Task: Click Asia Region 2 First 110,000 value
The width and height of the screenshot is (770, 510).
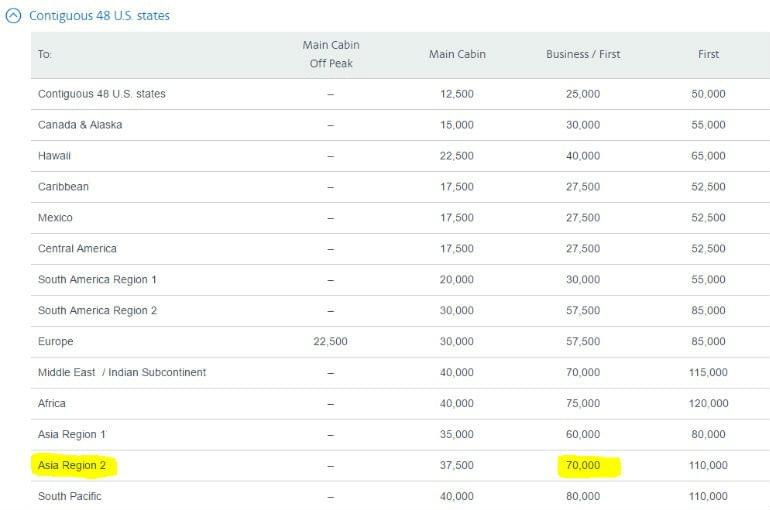Action: pos(708,465)
